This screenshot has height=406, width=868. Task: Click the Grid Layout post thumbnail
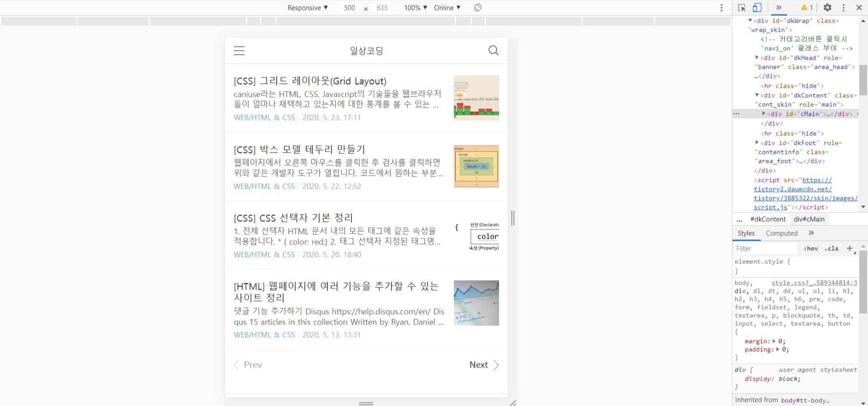pyautogui.click(x=476, y=98)
